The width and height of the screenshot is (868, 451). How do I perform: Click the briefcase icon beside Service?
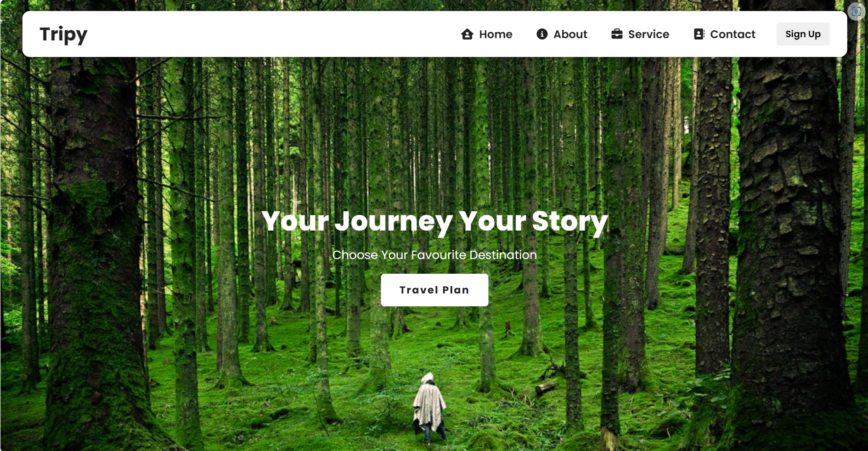[x=617, y=34]
